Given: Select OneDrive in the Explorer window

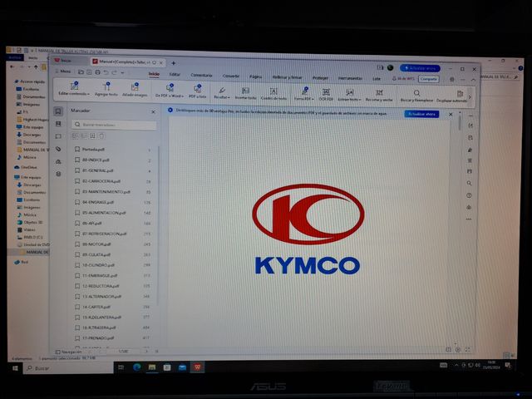Looking at the screenshot, I should [x=26, y=167].
